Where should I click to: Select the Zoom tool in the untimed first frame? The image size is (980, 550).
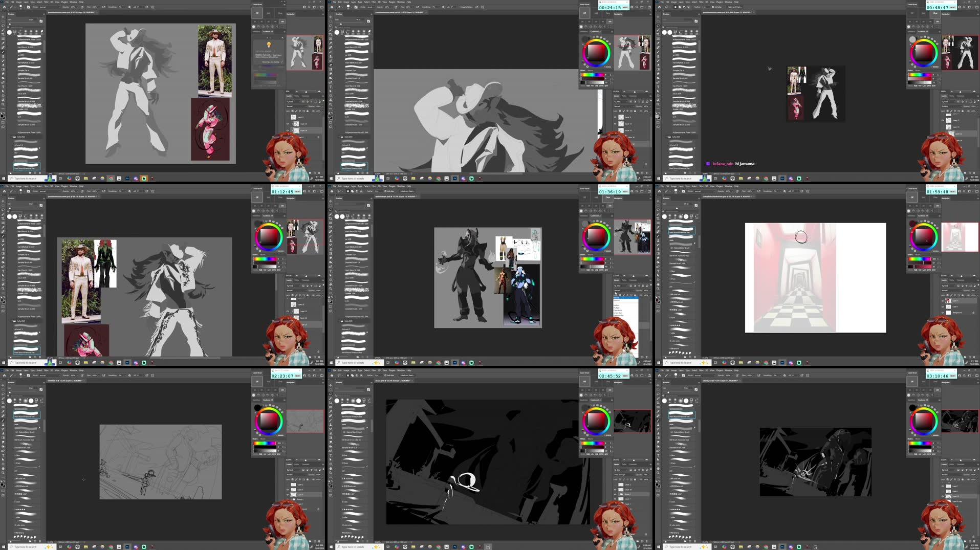(x=3, y=104)
